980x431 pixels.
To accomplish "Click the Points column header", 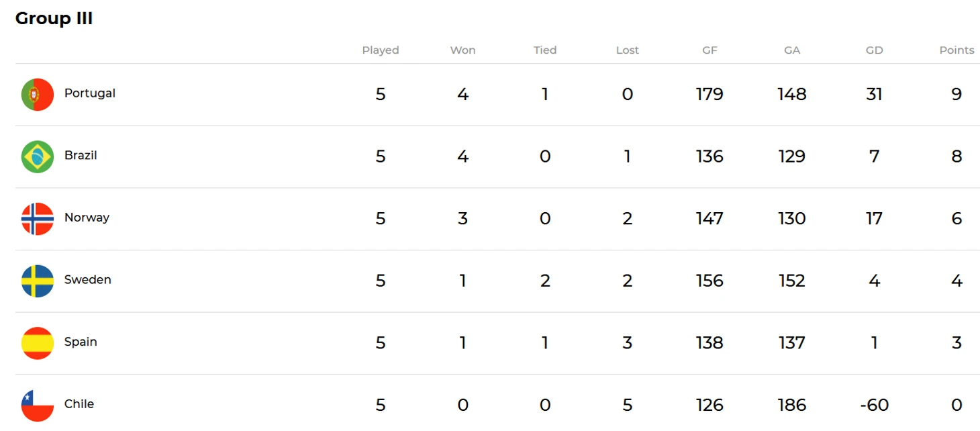I will click(957, 50).
